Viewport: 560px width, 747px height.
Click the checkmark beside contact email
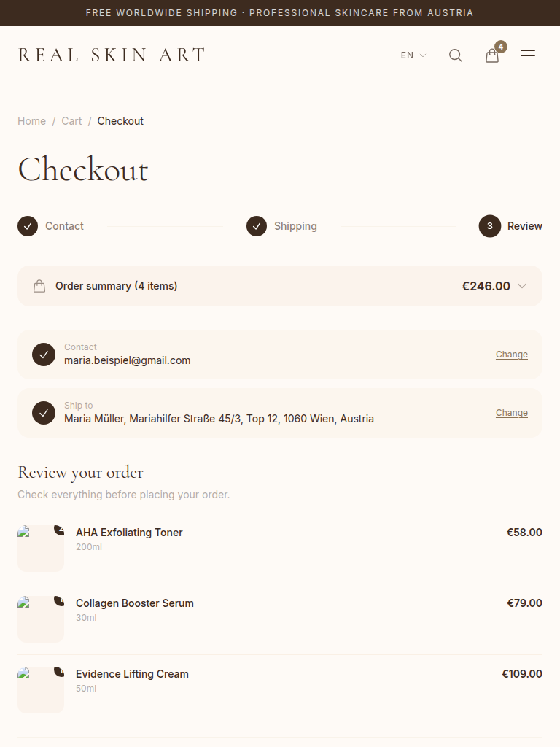click(44, 355)
